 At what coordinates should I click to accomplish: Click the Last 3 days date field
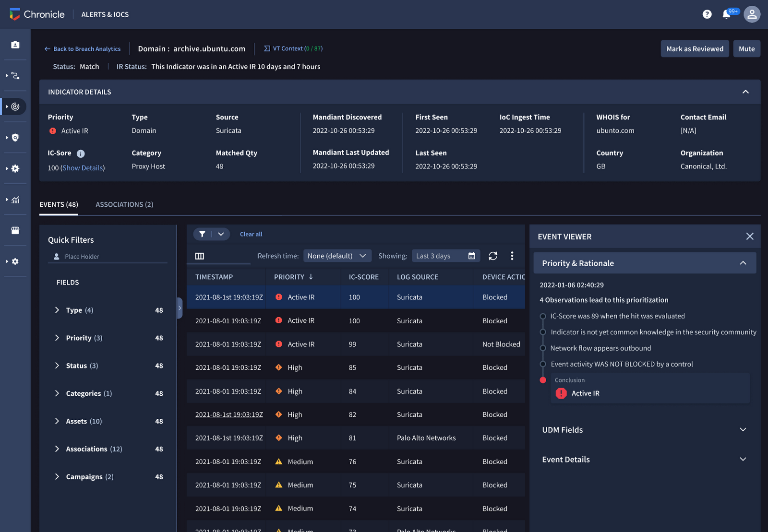tap(445, 256)
